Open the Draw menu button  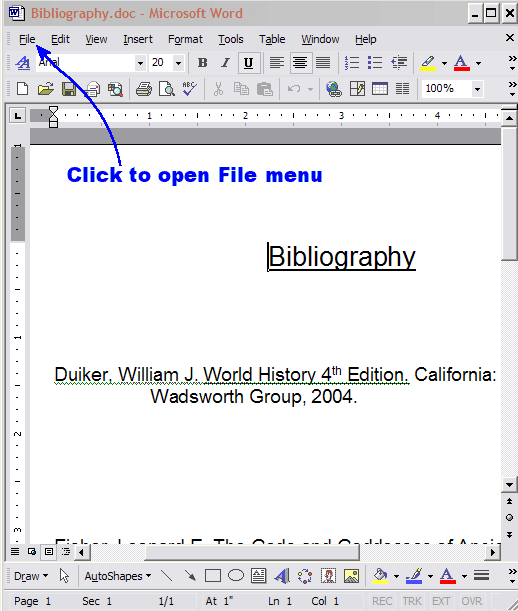pyautogui.click(x=31, y=576)
